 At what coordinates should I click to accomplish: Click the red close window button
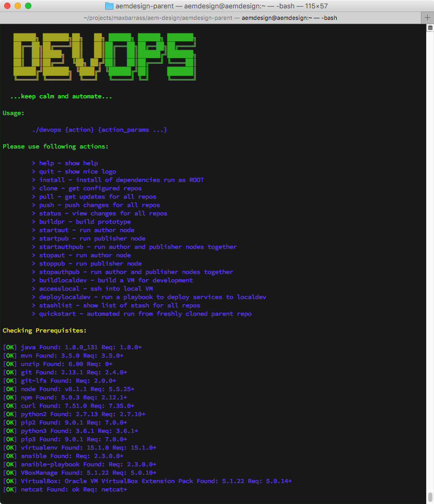click(7, 6)
